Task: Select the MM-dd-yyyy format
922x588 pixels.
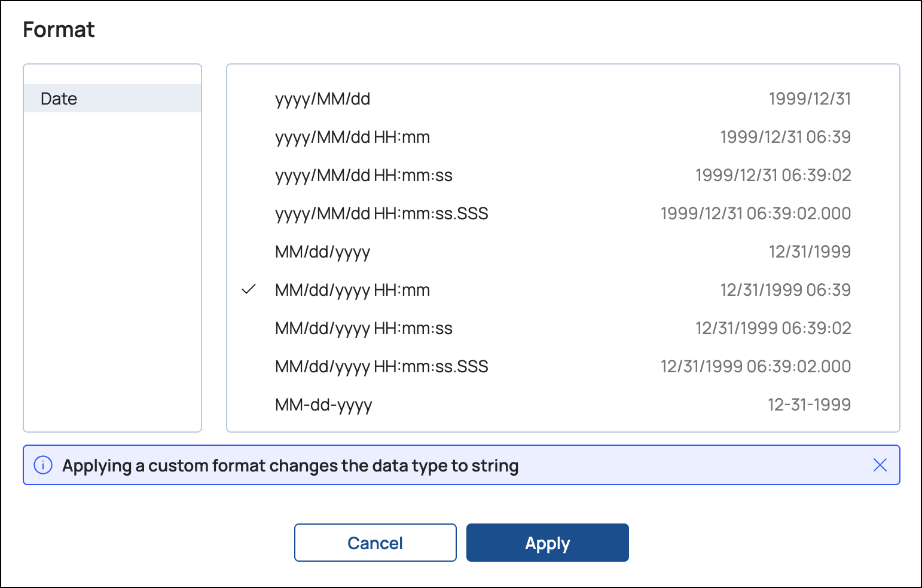Action: coord(323,405)
